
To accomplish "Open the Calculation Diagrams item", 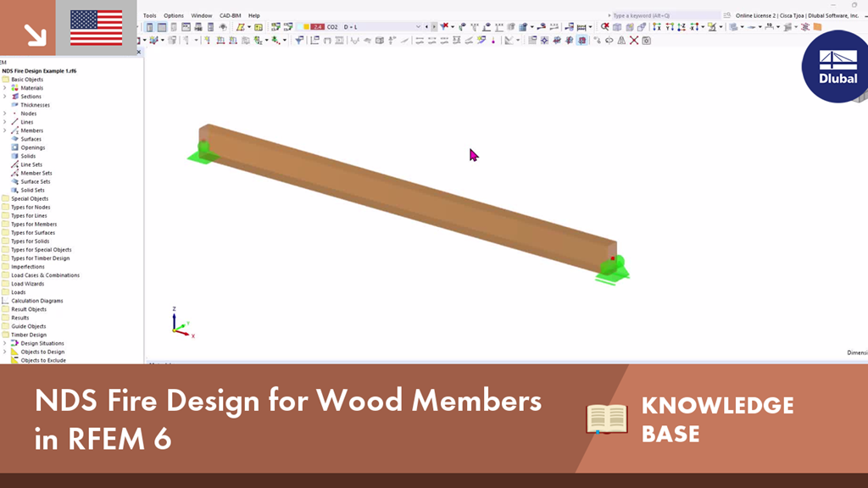I will 37,301.
